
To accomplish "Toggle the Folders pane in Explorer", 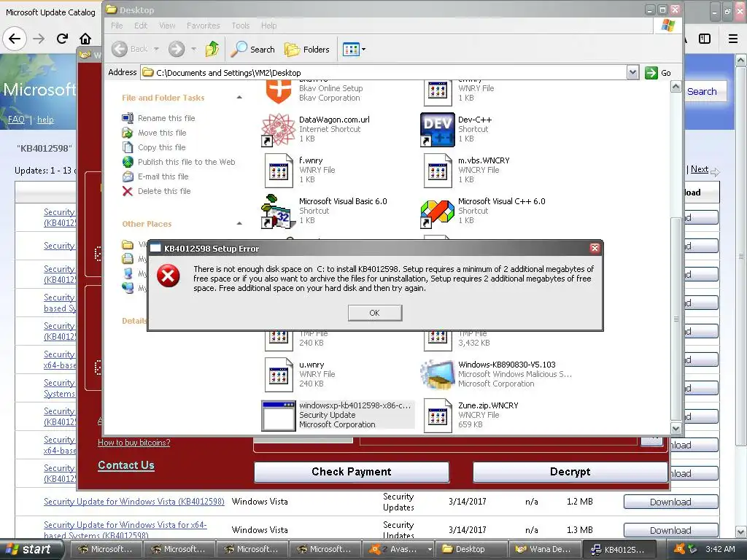I will 307,49.
